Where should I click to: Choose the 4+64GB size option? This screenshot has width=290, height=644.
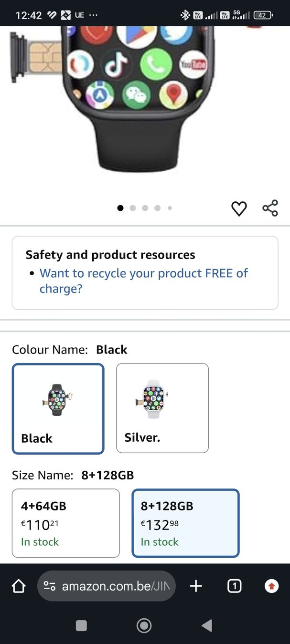click(x=66, y=523)
